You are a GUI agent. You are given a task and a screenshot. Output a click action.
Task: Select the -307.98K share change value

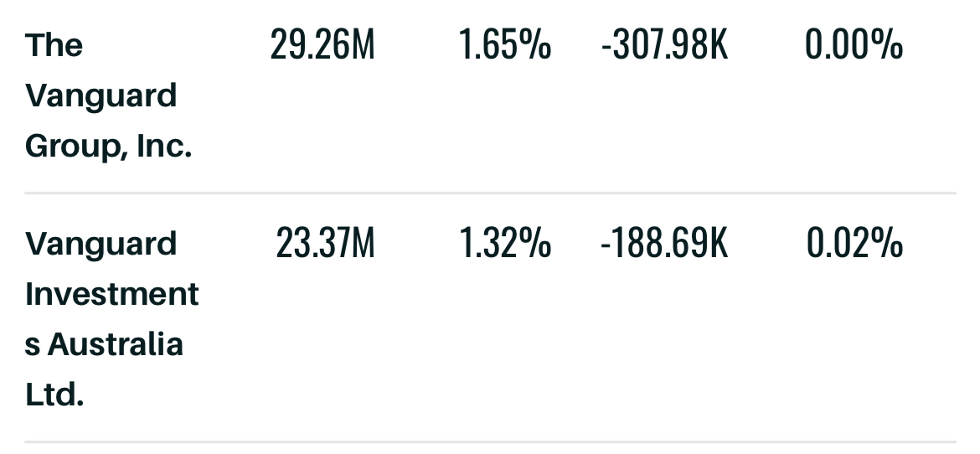[x=665, y=45]
